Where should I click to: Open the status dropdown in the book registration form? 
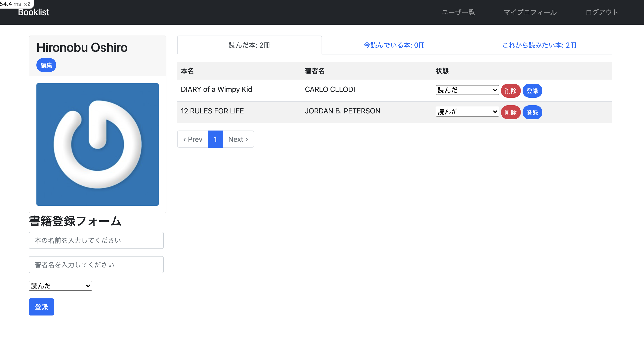point(60,286)
